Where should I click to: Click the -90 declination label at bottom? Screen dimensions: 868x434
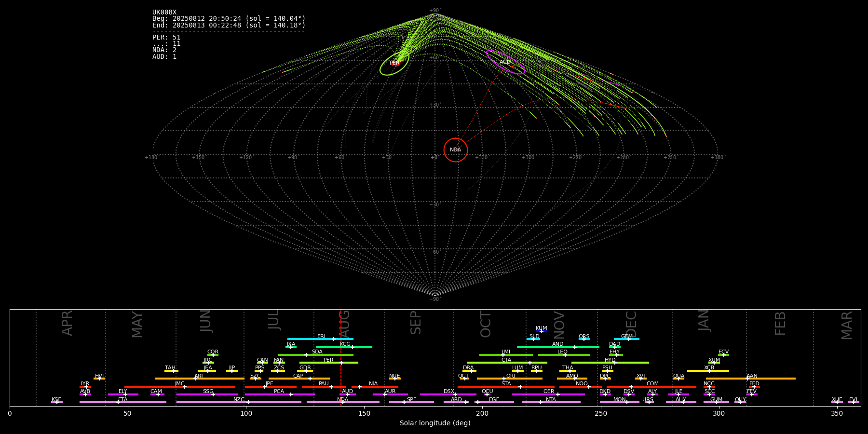point(435,299)
